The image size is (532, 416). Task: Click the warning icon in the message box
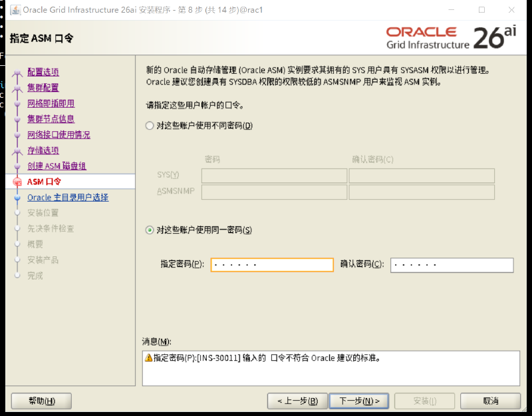148,357
